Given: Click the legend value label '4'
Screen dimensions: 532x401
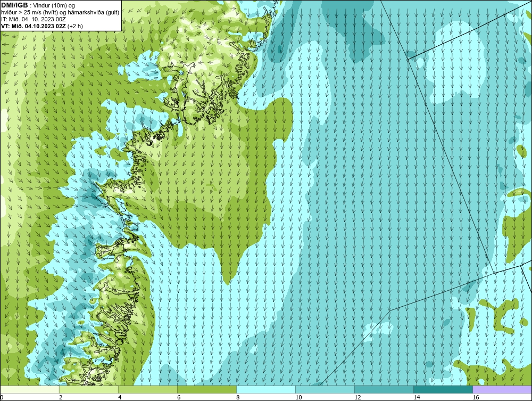Looking at the screenshot, I should coord(120,397).
